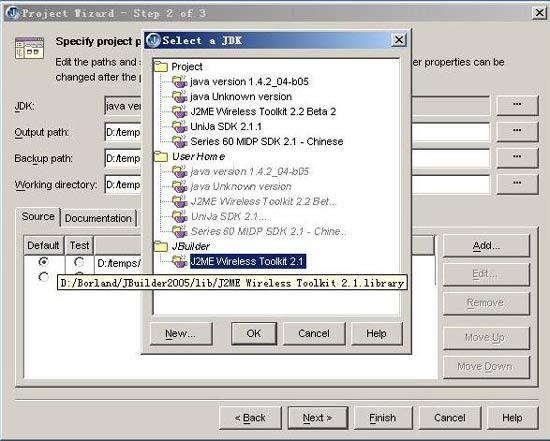Switch to the Source tab
This screenshot has width=550, height=441.
click(38, 217)
